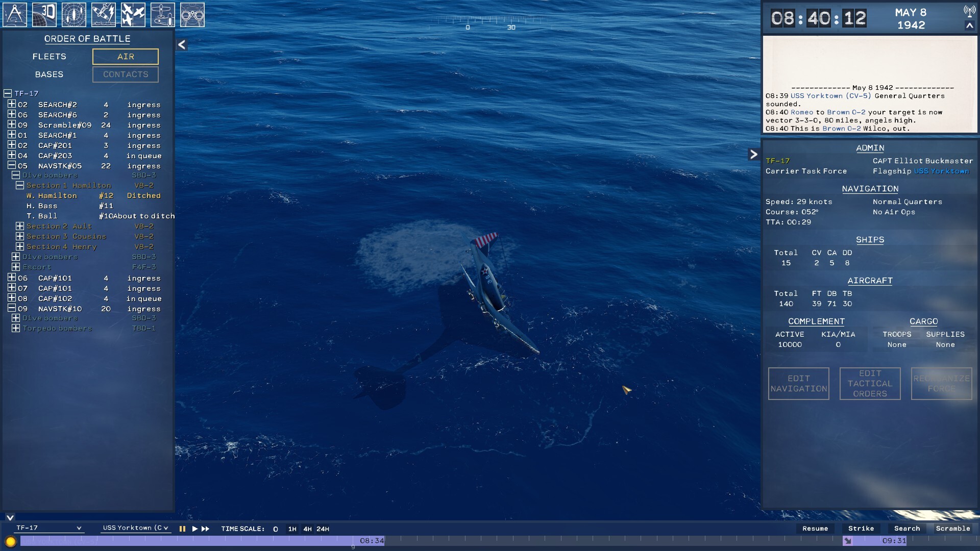Select pilot W. Hamilton row
This screenshot has height=551, width=980.
[x=93, y=196]
